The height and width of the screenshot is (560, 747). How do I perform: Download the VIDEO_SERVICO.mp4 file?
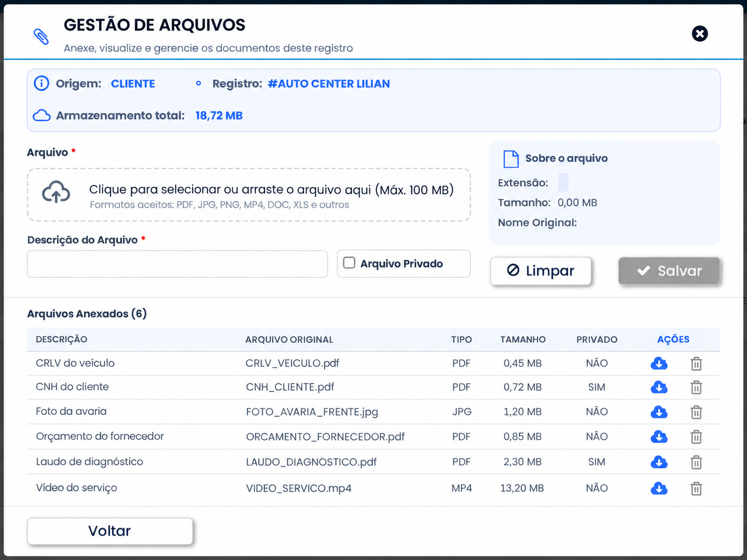pyautogui.click(x=659, y=488)
